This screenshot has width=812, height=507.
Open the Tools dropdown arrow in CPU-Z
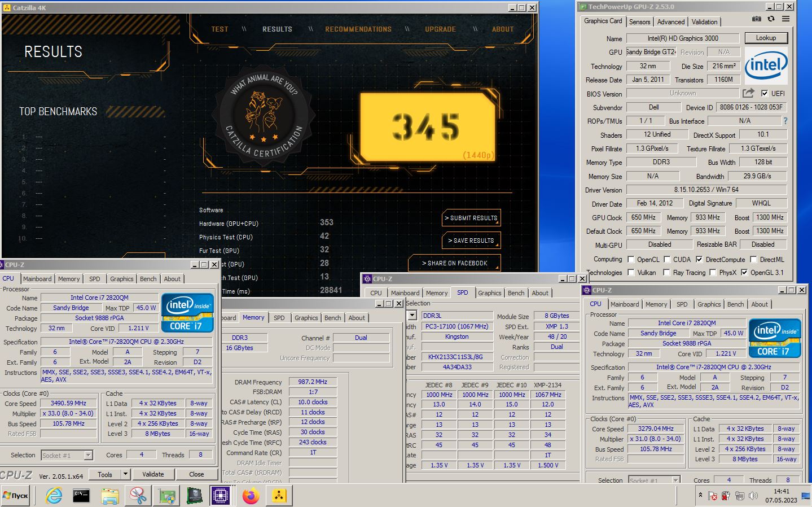coord(125,474)
